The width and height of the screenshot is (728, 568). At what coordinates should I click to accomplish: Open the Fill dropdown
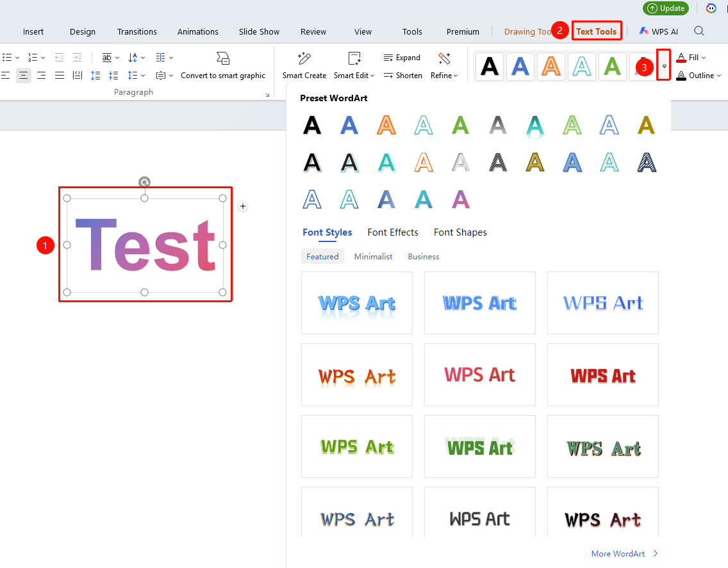point(691,58)
